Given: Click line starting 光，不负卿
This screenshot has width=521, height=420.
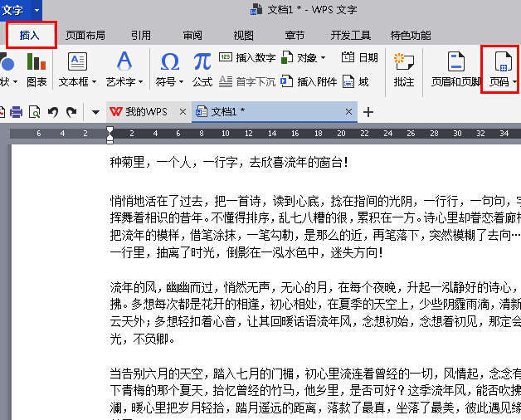Looking at the screenshot, I should 143,339.
